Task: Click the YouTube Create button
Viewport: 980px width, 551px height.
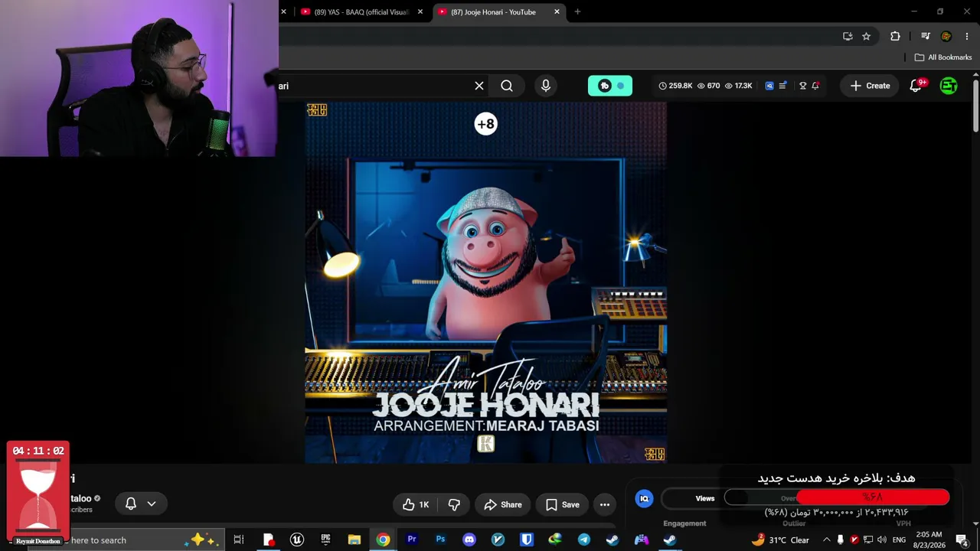Action: pyautogui.click(x=871, y=86)
